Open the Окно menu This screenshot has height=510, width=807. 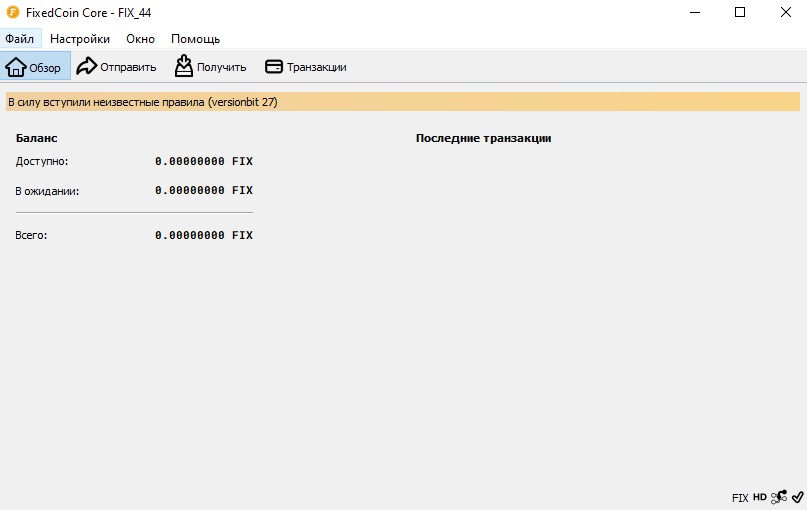click(x=141, y=39)
